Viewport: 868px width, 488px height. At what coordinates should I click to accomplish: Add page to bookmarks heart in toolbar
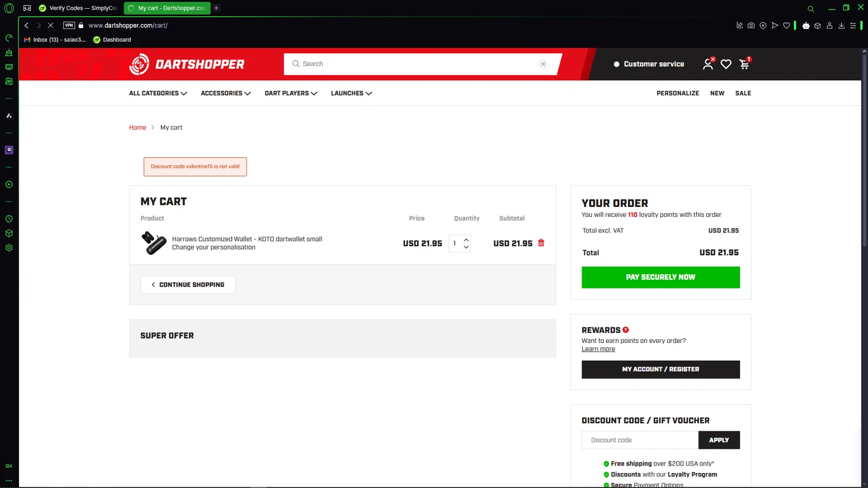click(x=786, y=25)
